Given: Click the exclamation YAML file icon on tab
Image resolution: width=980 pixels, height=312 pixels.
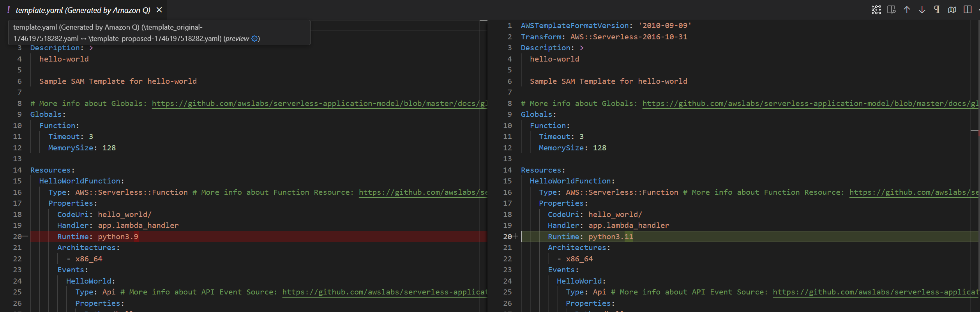Looking at the screenshot, I should 9,10.
